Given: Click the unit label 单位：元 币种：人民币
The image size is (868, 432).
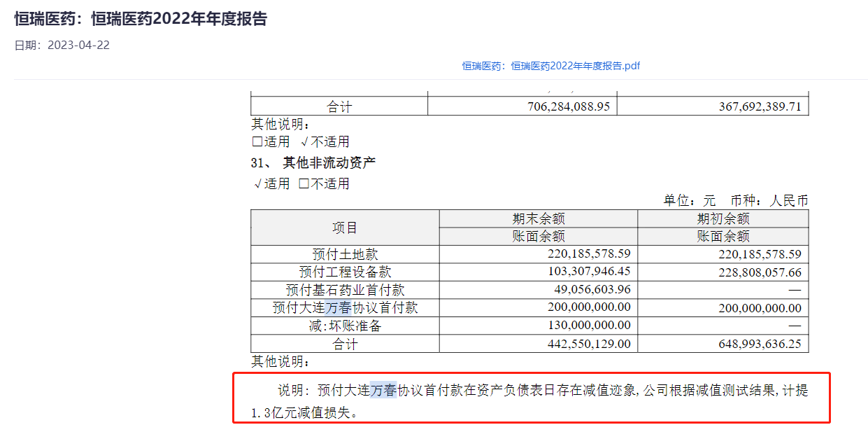Looking at the screenshot, I should point(736,201).
